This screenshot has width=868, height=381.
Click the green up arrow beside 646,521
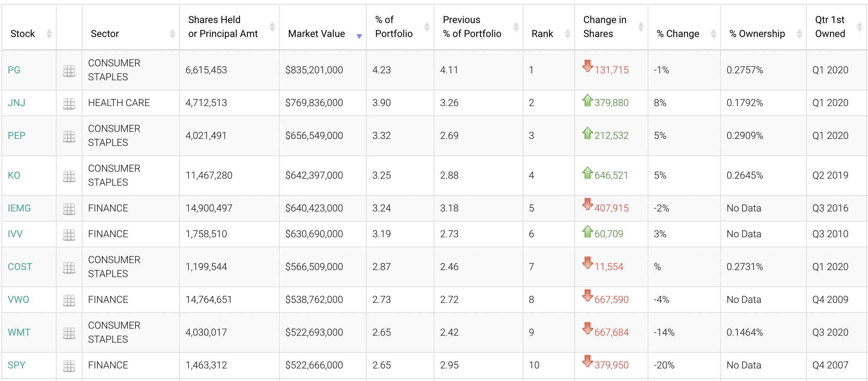point(588,173)
